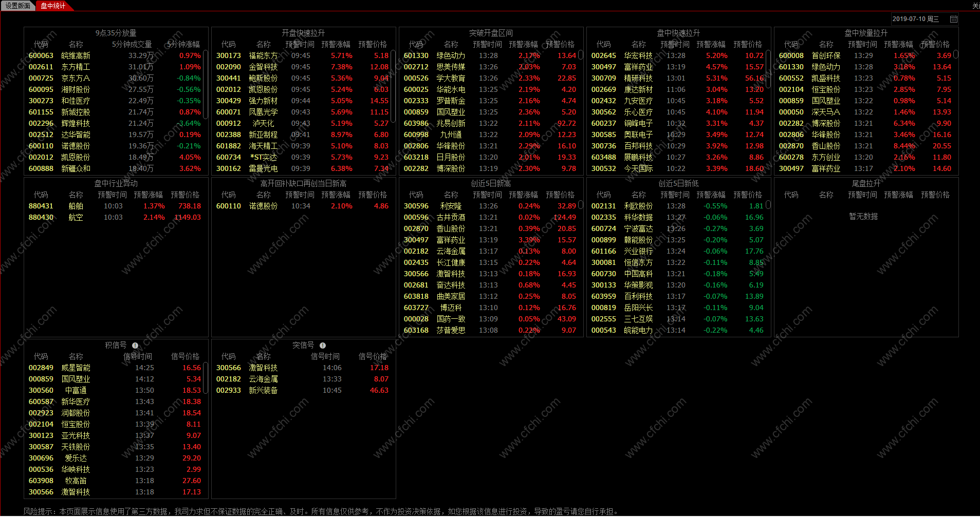Click the 今天国际 row

pos(677,168)
